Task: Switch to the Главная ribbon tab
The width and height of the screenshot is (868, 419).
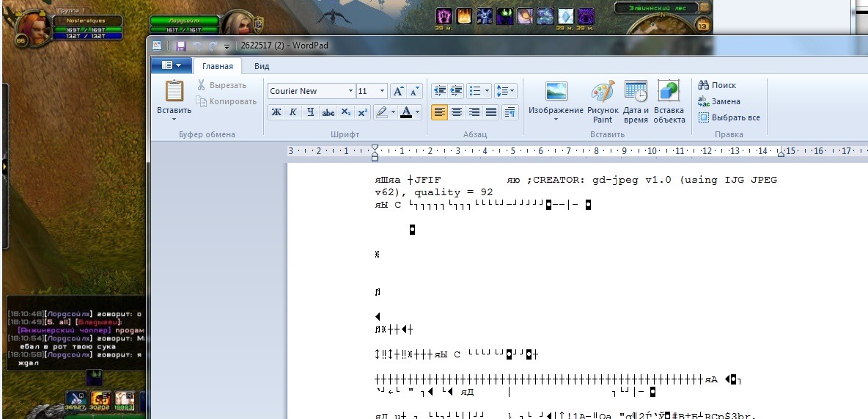Action: [218, 66]
